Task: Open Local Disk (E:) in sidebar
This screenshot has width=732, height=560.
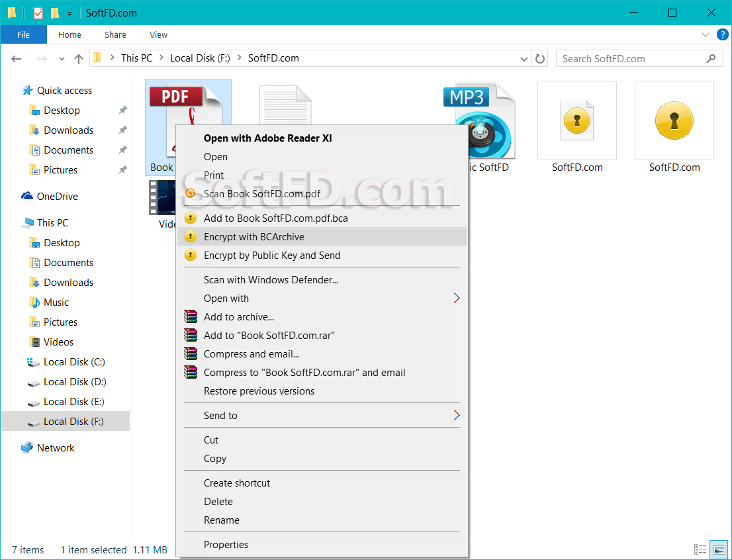Action: 73,402
